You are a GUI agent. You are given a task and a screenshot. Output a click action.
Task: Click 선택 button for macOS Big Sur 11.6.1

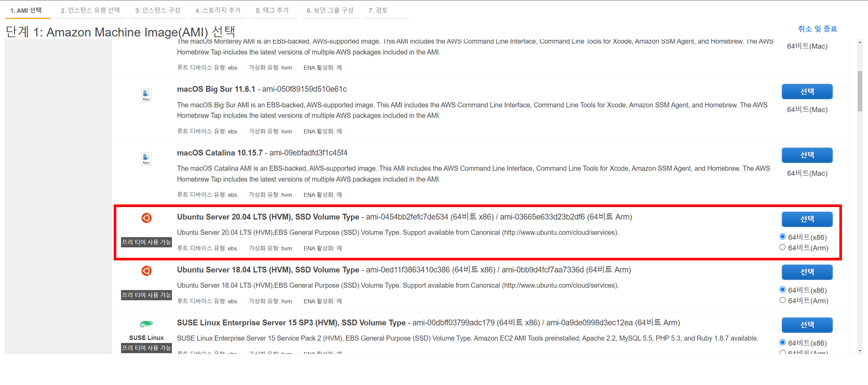(807, 92)
